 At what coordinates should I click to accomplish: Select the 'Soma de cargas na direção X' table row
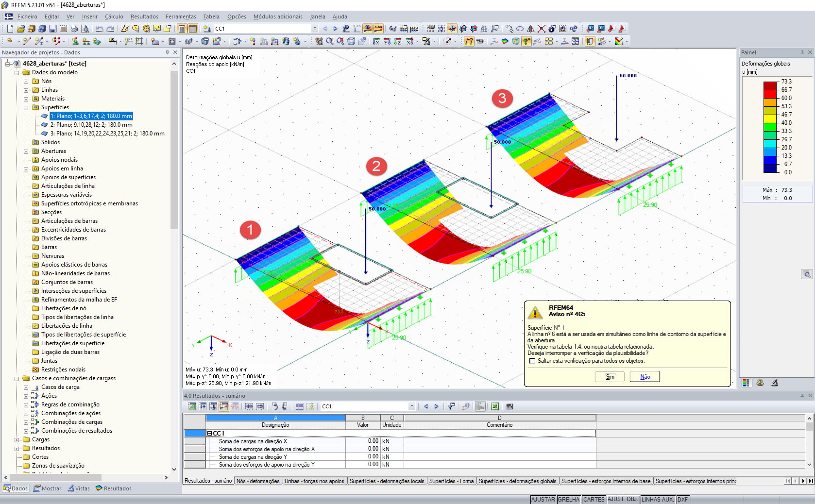click(x=390, y=441)
